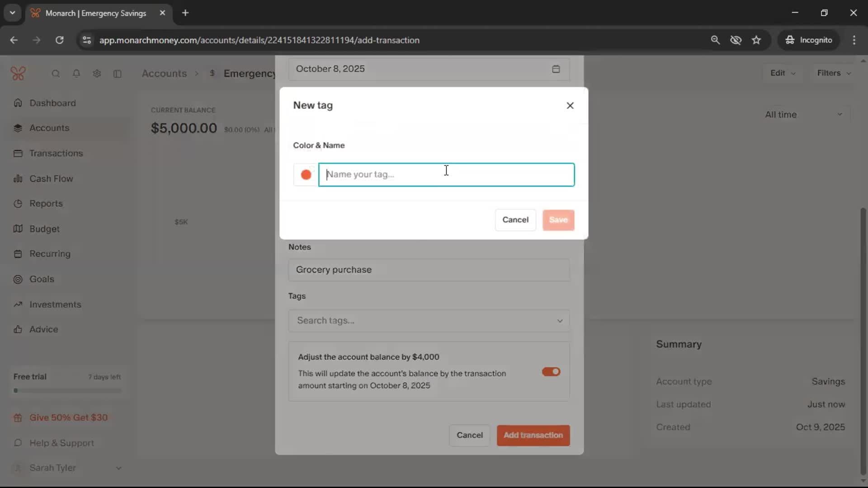Click the gift icon by Give 50%

click(18, 418)
